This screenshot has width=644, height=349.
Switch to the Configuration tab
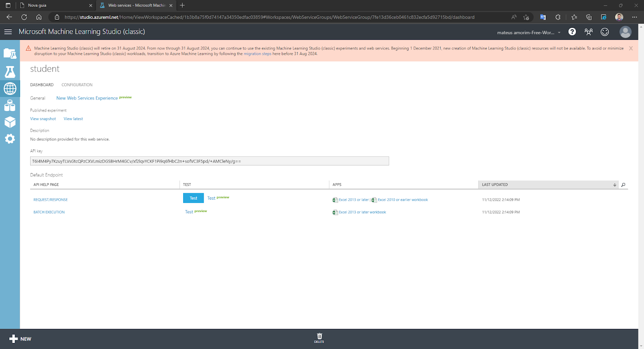coord(77,85)
